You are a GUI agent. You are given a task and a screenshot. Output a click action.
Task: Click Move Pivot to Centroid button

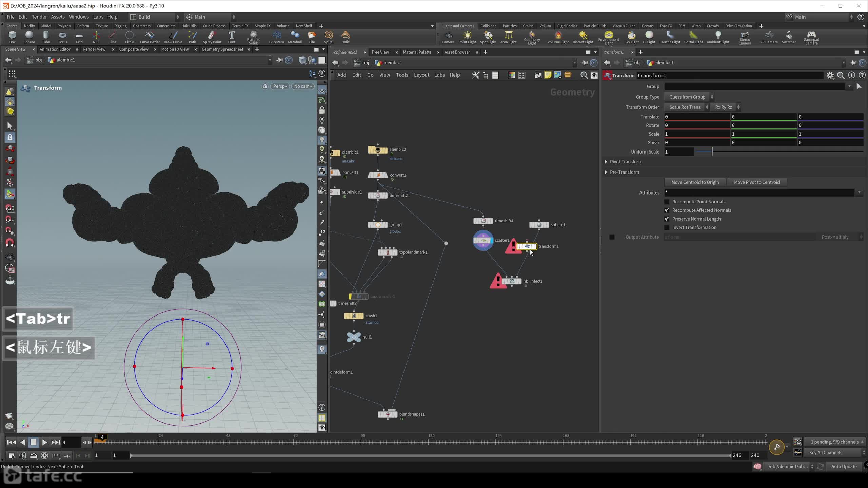tap(757, 182)
